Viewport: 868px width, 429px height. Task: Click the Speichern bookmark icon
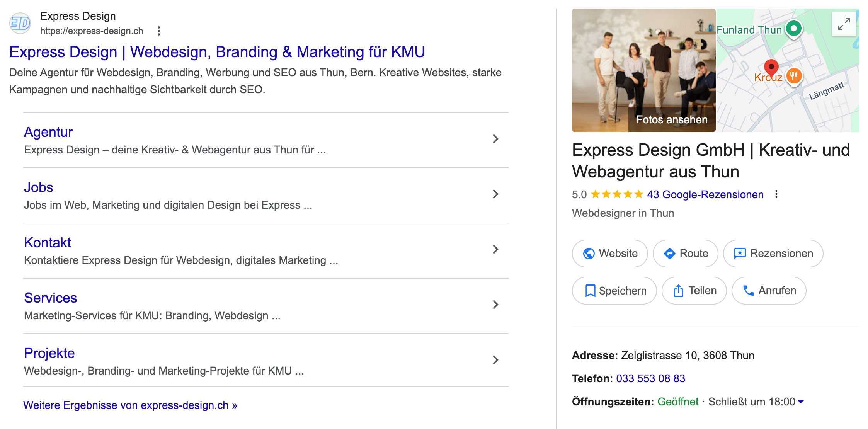(x=591, y=291)
